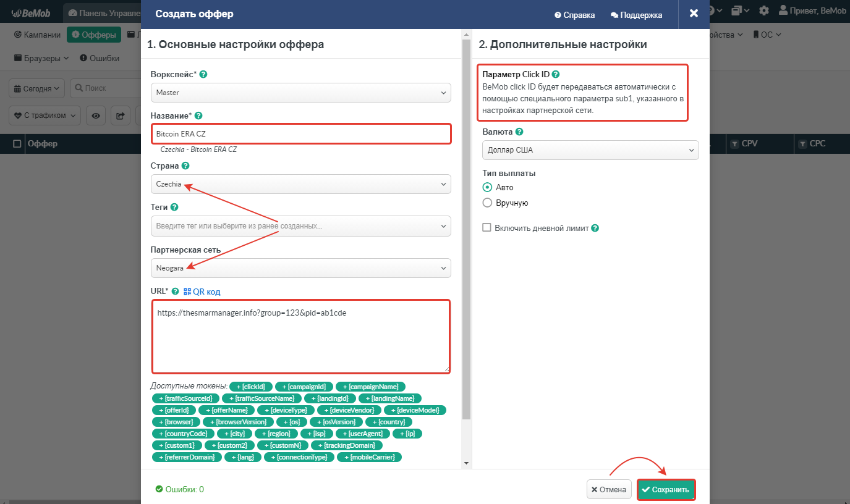Add the {offerName} token
This screenshot has width=850, height=504.
pos(227,410)
